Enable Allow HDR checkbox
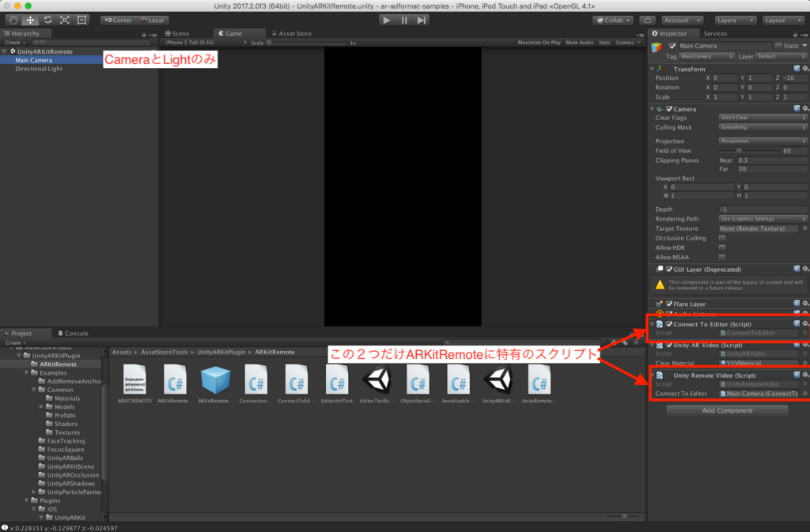 point(721,247)
